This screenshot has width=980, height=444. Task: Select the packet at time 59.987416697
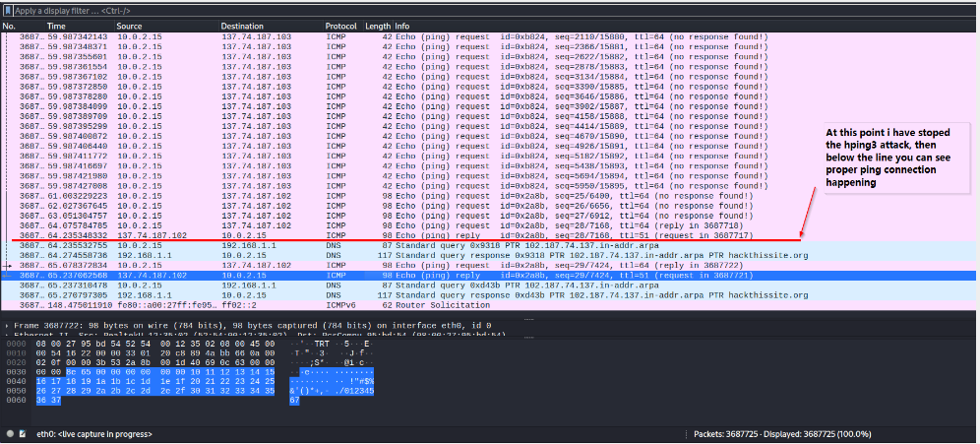click(x=489, y=166)
